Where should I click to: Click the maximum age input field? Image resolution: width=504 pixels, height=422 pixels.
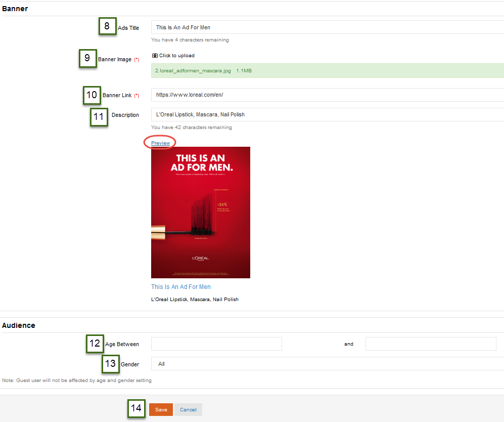click(431, 344)
